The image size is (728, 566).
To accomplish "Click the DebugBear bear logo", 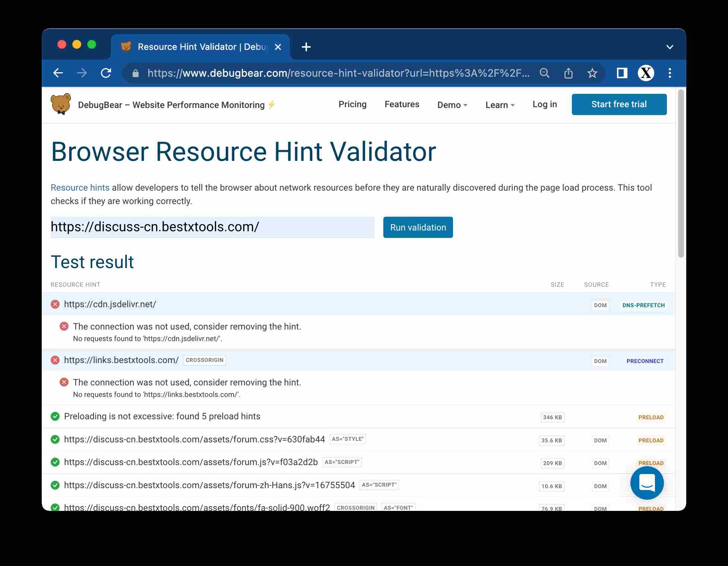I will (x=61, y=104).
